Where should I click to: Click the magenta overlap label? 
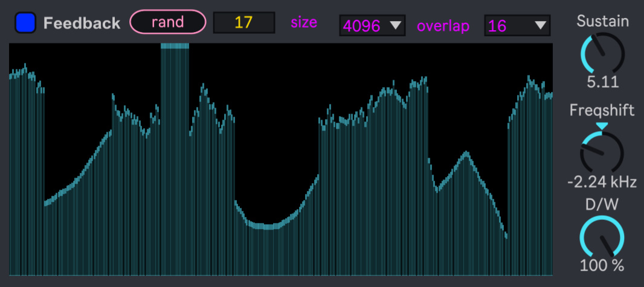tap(443, 25)
